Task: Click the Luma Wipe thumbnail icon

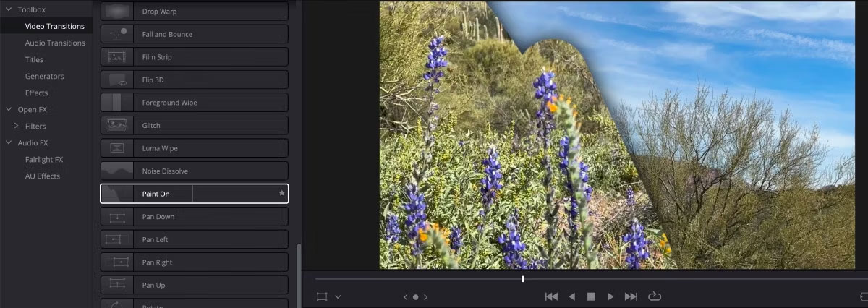Action: 116,148
